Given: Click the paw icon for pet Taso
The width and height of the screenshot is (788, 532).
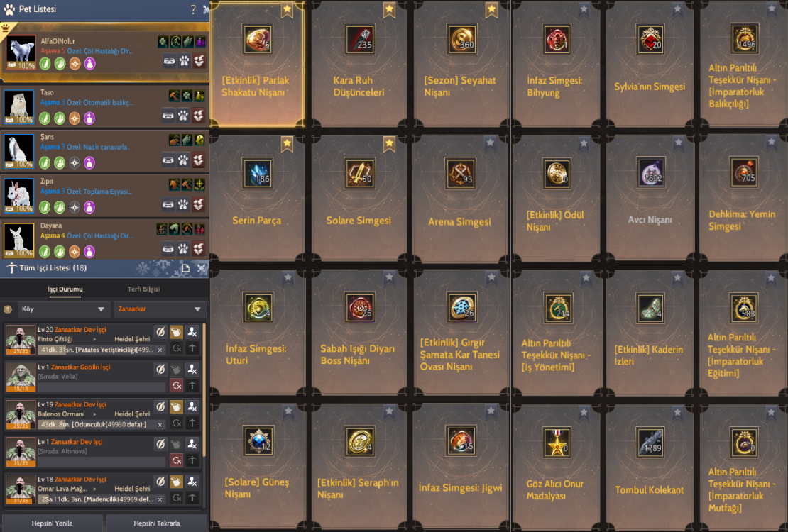Looking at the screenshot, I should (x=183, y=116).
